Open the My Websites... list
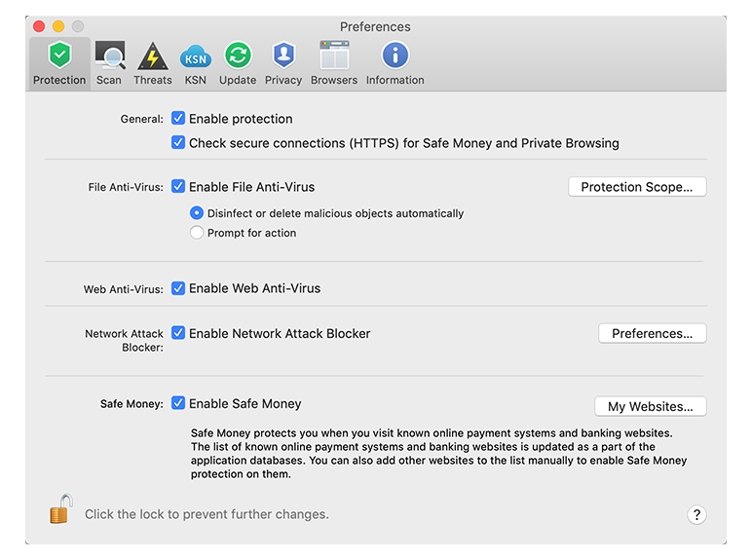The image size is (752, 560). point(651,406)
